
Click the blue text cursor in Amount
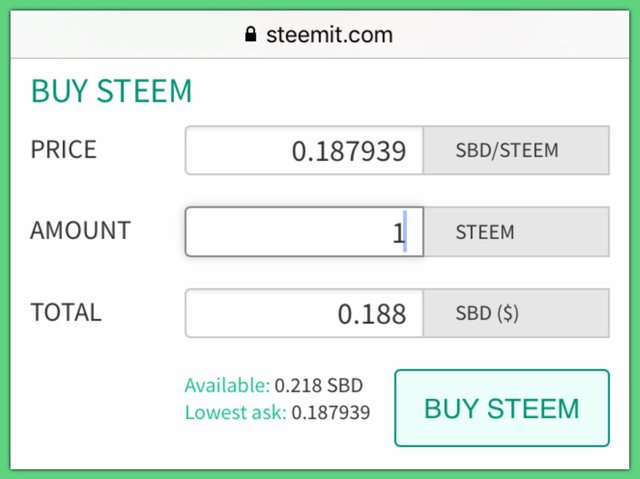pyautogui.click(x=404, y=231)
